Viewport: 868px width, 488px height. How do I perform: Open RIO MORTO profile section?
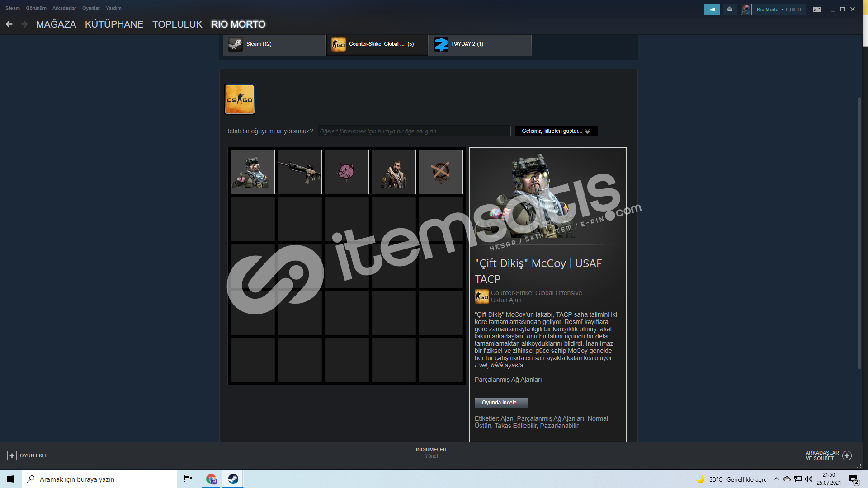click(238, 24)
